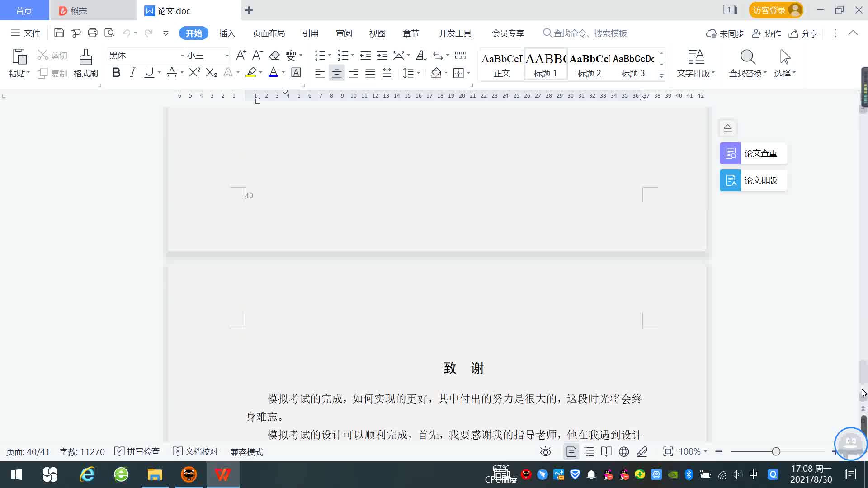
Task: Toggle bold formatting
Action: pos(116,73)
